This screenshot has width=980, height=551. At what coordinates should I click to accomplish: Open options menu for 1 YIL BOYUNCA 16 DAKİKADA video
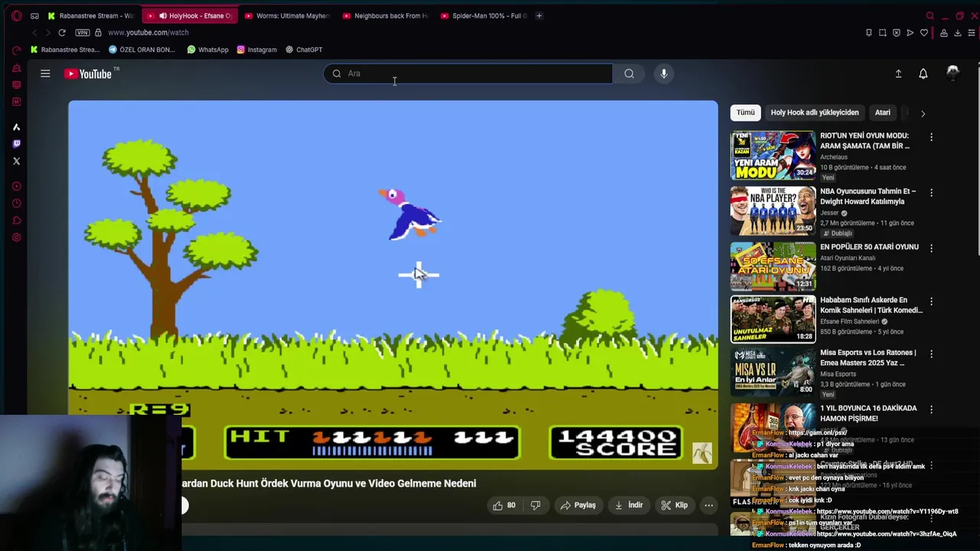click(x=931, y=409)
